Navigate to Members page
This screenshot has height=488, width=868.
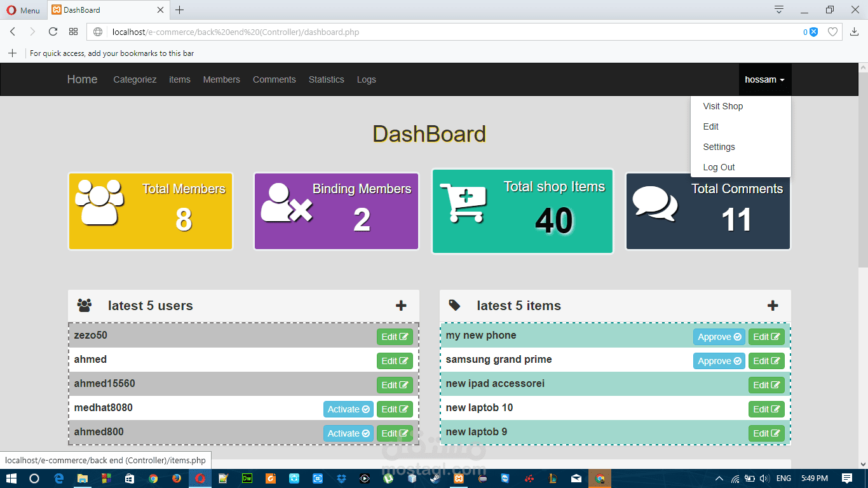pyautogui.click(x=222, y=79)
